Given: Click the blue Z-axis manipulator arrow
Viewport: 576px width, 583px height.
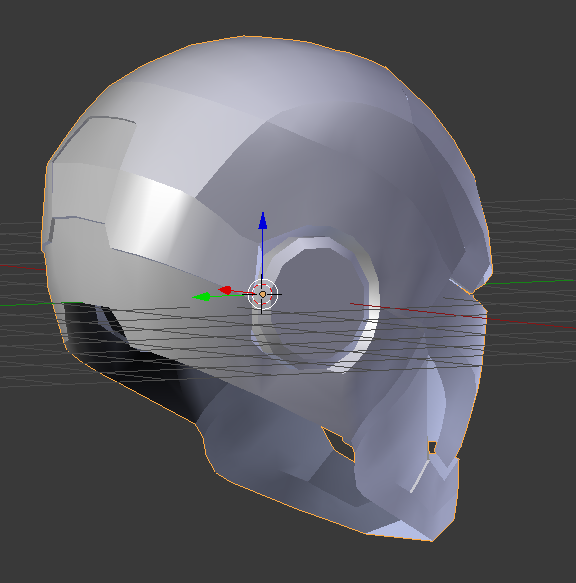Looking at the screenshot, I should (263, 220).
